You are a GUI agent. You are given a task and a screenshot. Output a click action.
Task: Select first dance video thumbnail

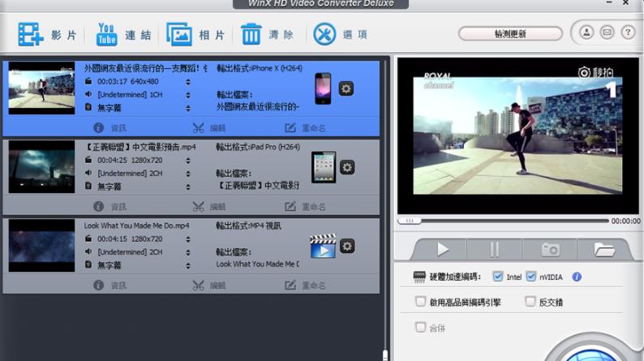click(x=42, y=88)
